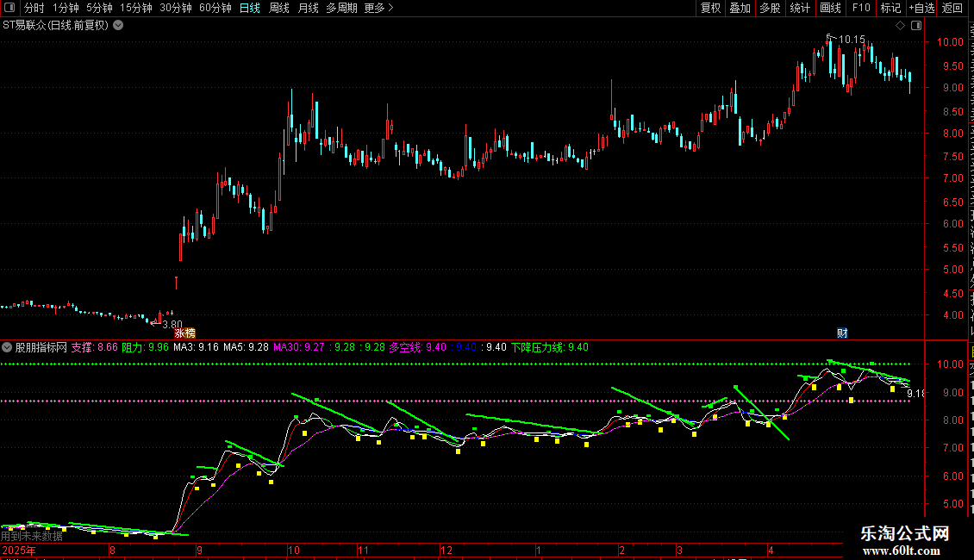Click the 下降压力线: 9.40 indicator value
The width and height of the screenshot is (974, 560).
click(550, 347)
